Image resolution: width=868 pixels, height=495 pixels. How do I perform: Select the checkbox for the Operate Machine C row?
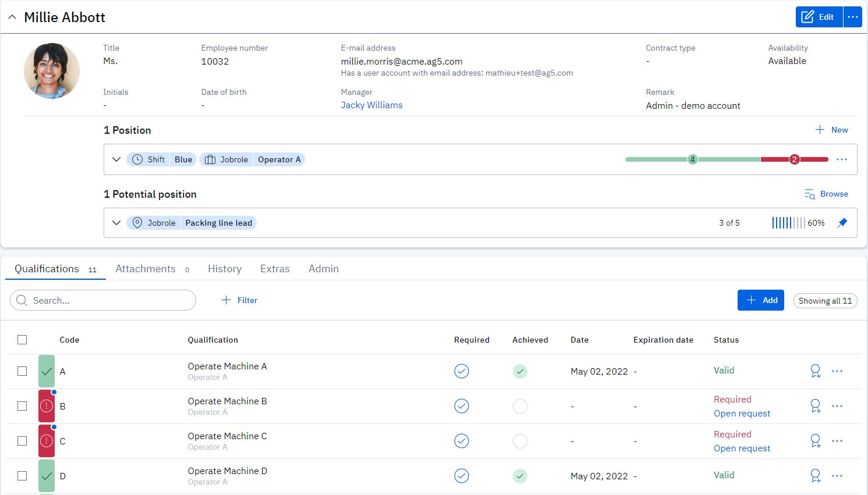click(x=22, y=441)
